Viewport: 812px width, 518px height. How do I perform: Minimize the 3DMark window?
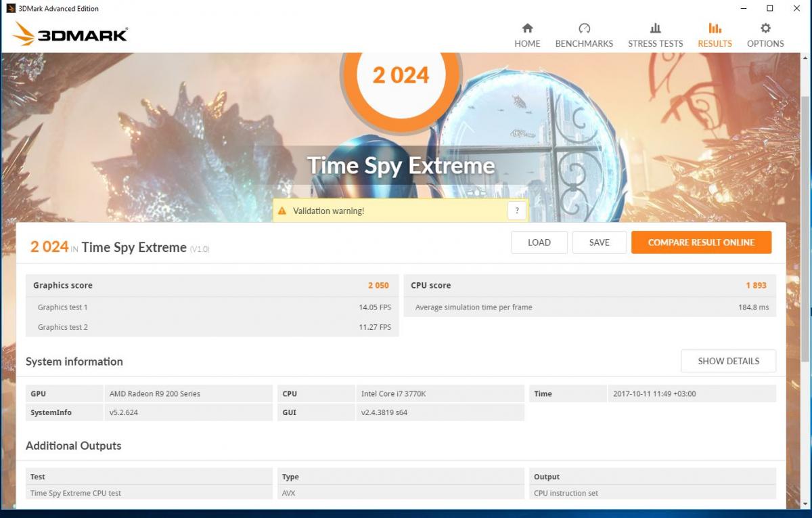click(x=742, y=8)
